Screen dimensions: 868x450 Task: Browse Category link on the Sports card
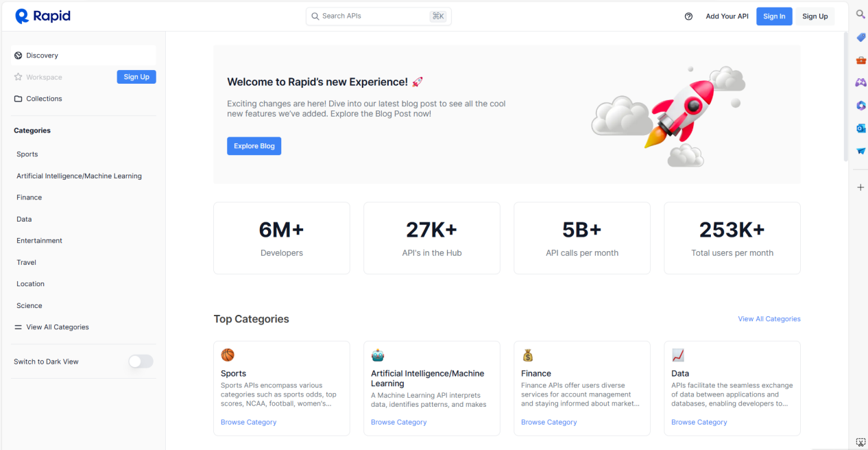point(249,423)
